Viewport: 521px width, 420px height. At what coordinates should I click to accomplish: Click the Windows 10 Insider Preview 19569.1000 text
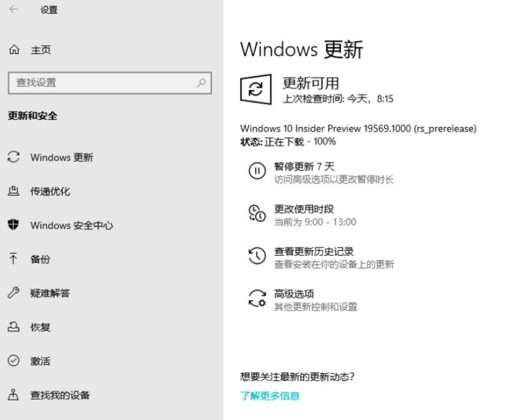(x=358, y=128)
